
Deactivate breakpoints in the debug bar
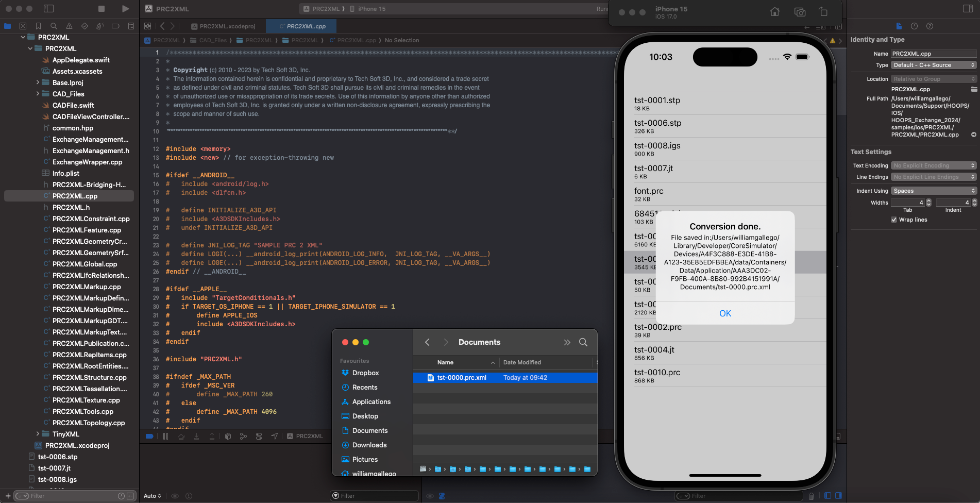[x=149, y=436]
